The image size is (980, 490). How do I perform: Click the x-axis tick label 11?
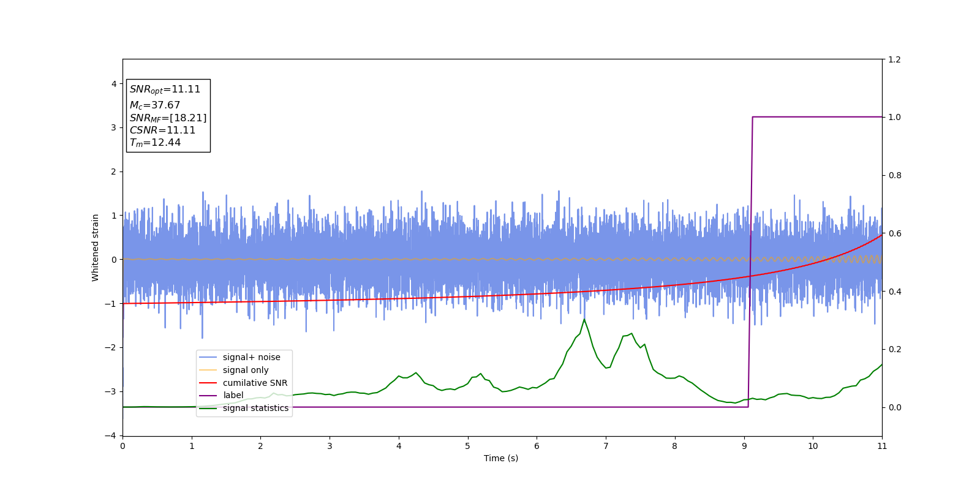click(x=882, y=446)
